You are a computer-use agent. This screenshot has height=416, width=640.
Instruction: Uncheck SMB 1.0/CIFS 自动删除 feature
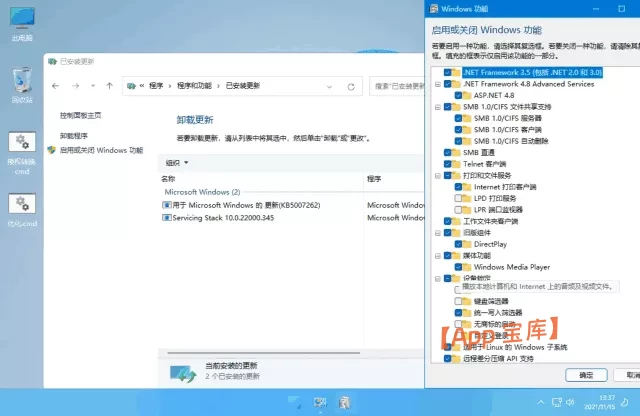pyautogui.click(x=458, y=141)
